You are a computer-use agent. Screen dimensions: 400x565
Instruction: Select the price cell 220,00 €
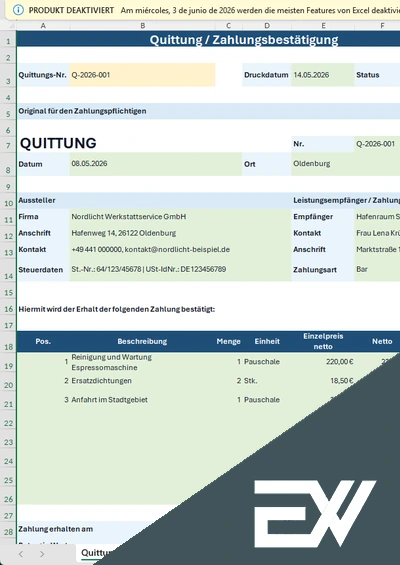tap(323, 362)
